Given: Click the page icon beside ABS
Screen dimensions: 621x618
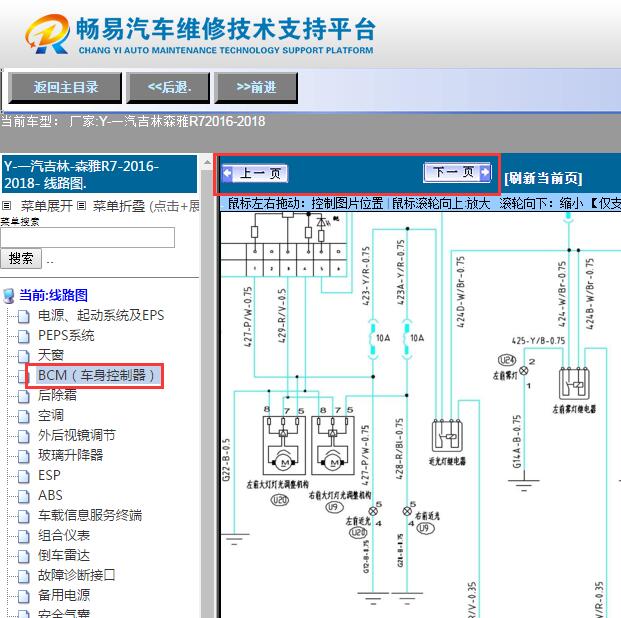Looking at the screenshot, I should click(x=24, y=496).
